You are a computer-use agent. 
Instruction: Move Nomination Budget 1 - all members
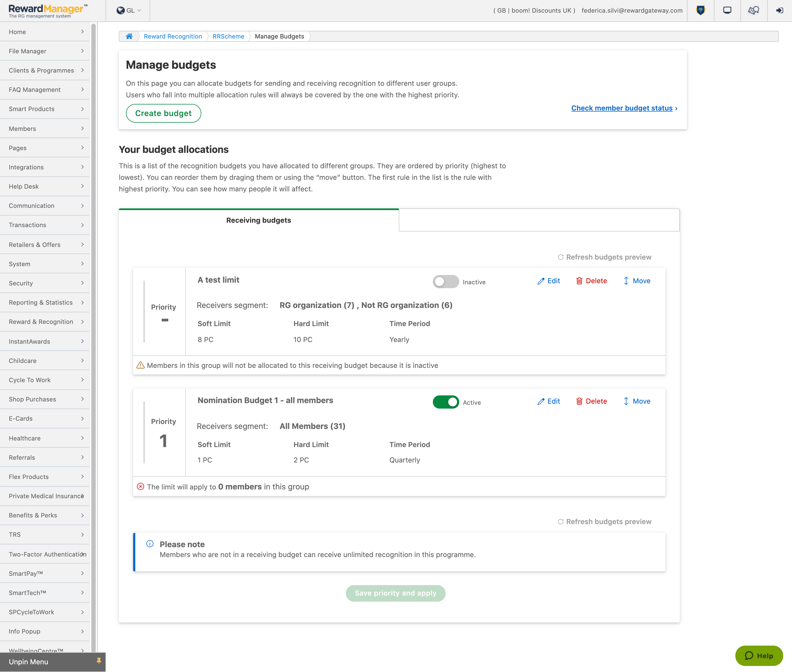tap(637, 401)
